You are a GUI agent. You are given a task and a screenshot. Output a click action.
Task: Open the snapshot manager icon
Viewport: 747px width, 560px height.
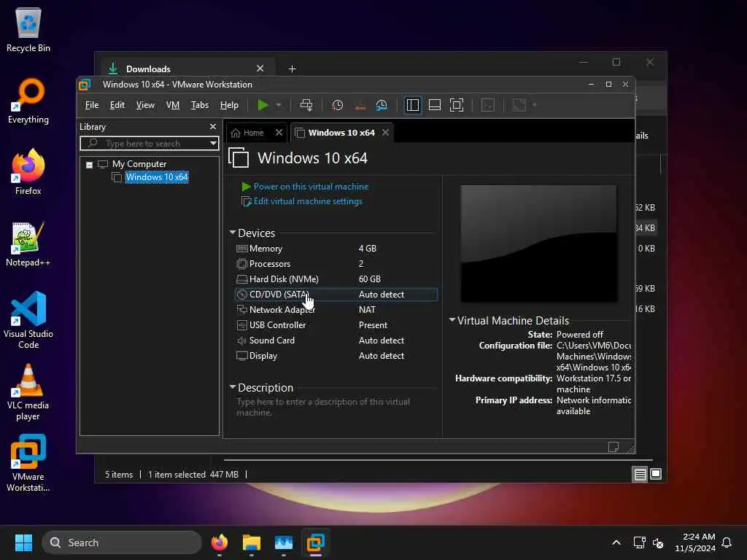[x=382, y=105]
